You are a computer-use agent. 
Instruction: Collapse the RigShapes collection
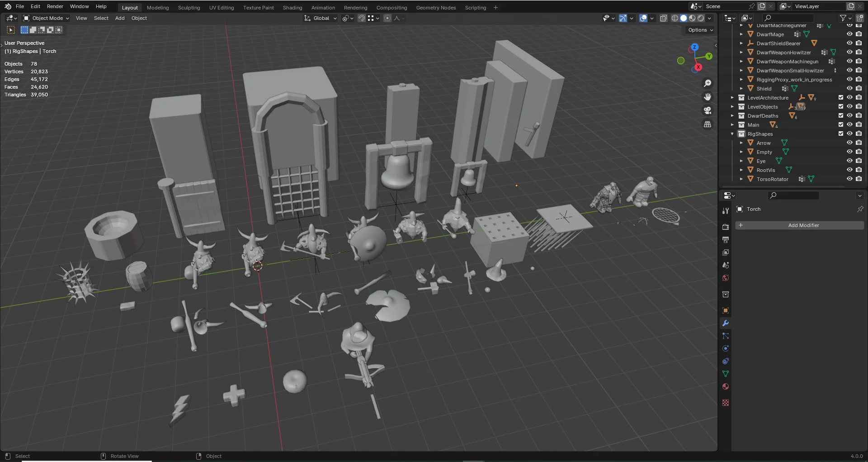pos(732,134)
